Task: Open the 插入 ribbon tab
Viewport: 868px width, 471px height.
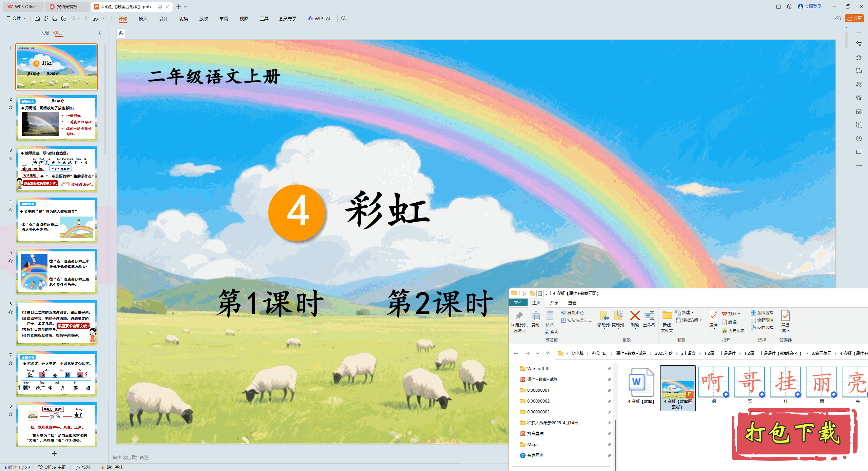Action: click(143, 19)
